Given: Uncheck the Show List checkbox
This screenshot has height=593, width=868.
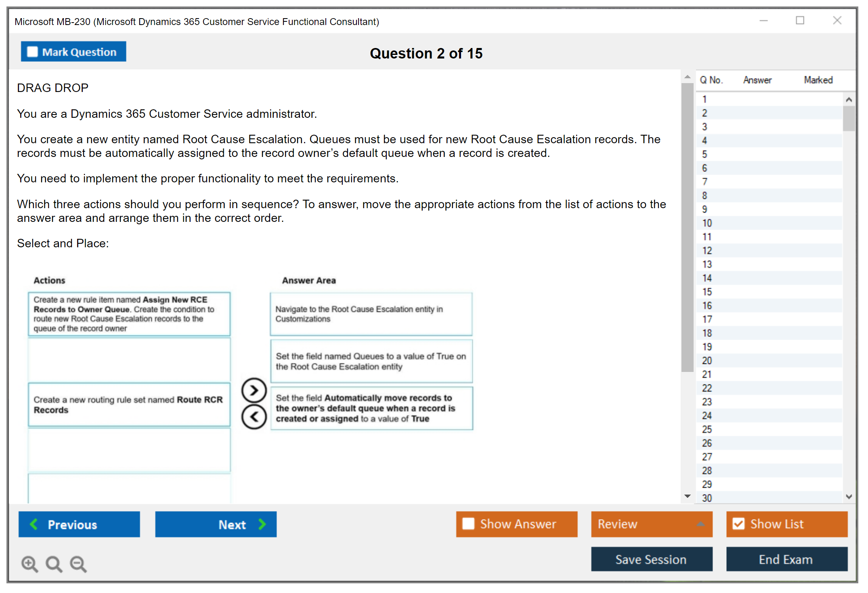Looking at the screenshot, I should 738,524.
